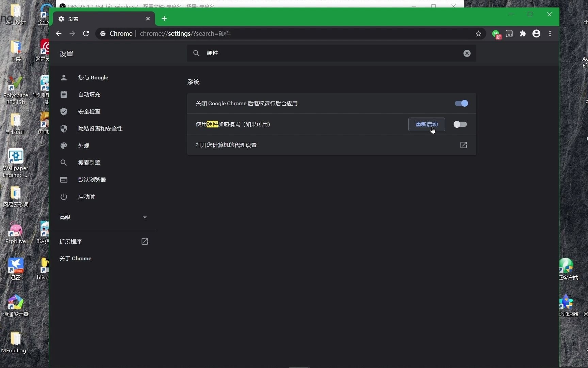The width and height of the screenshot is (588, 368).
Task: Expand the 高级 advanced section
Action: tap(103, 217)
